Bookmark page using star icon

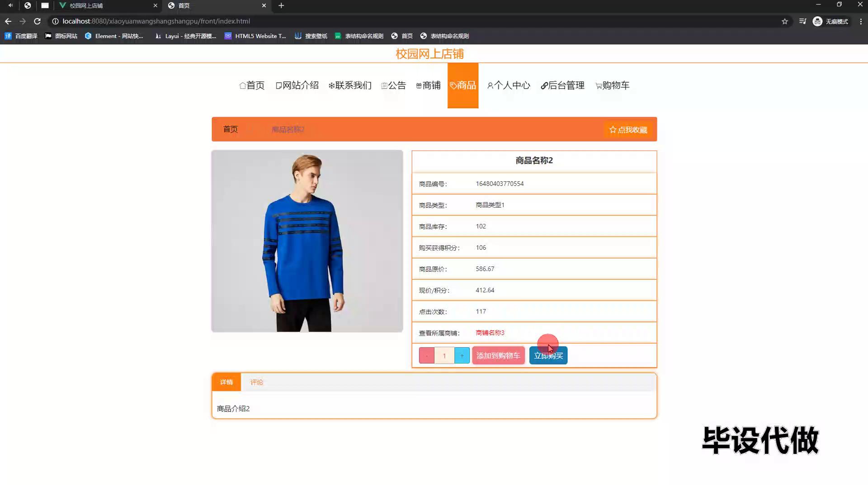tap(785, 21)
